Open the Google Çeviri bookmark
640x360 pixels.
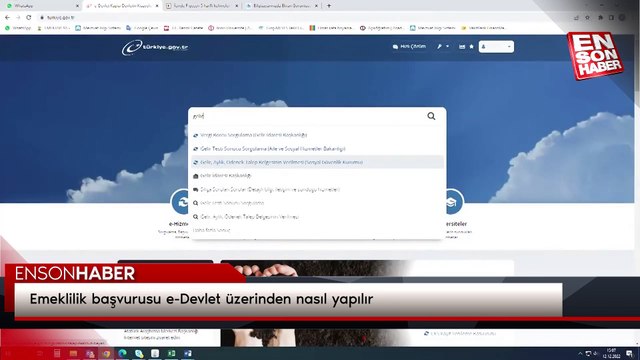(142, 28)
